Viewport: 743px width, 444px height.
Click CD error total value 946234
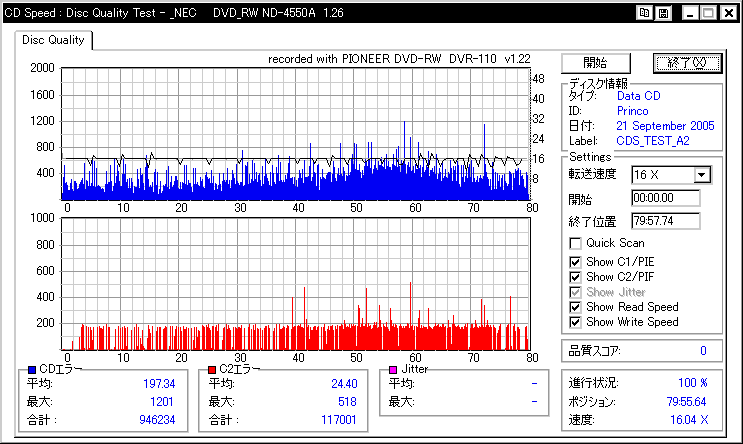[x=157, y=420]
